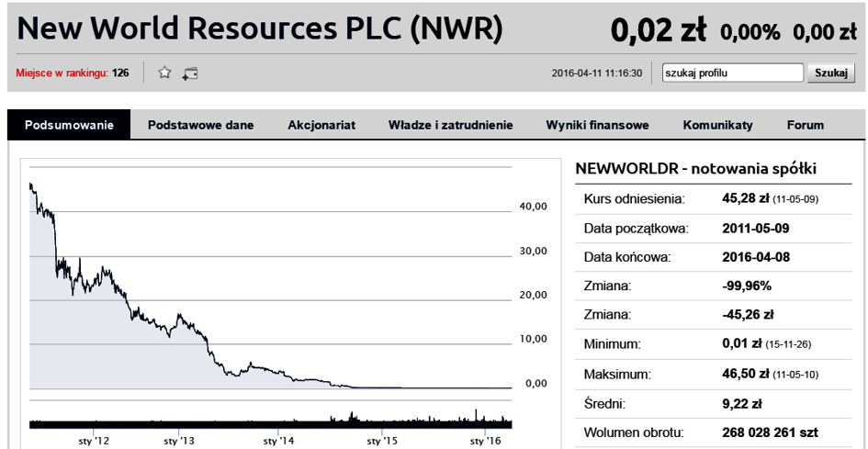Screen dimensions: 868x449
Task: Click the ranking number 126
Action: coord(120,73)
